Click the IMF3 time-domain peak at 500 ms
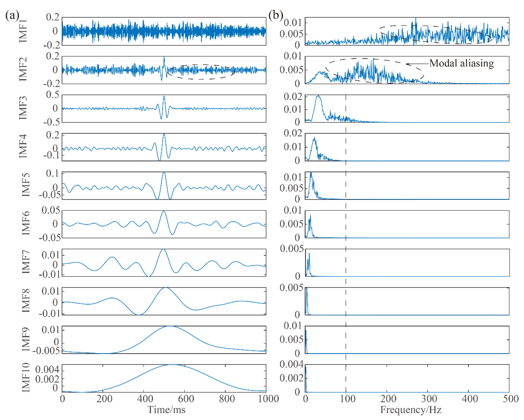 click(164, 97)
